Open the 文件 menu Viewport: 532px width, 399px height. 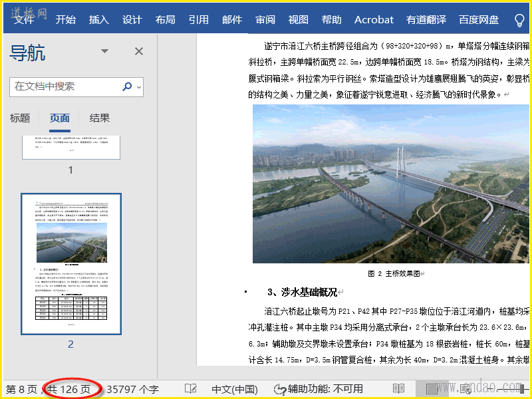[24, 19]
